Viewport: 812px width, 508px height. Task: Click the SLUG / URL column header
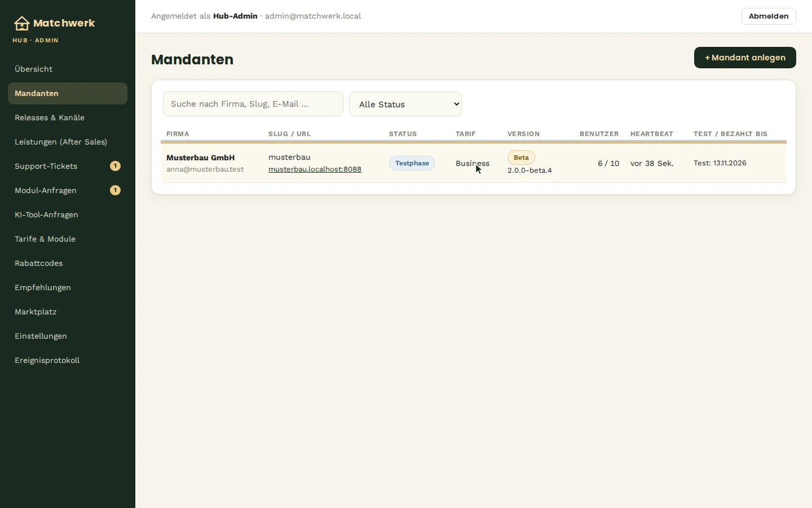click(290, 134)
